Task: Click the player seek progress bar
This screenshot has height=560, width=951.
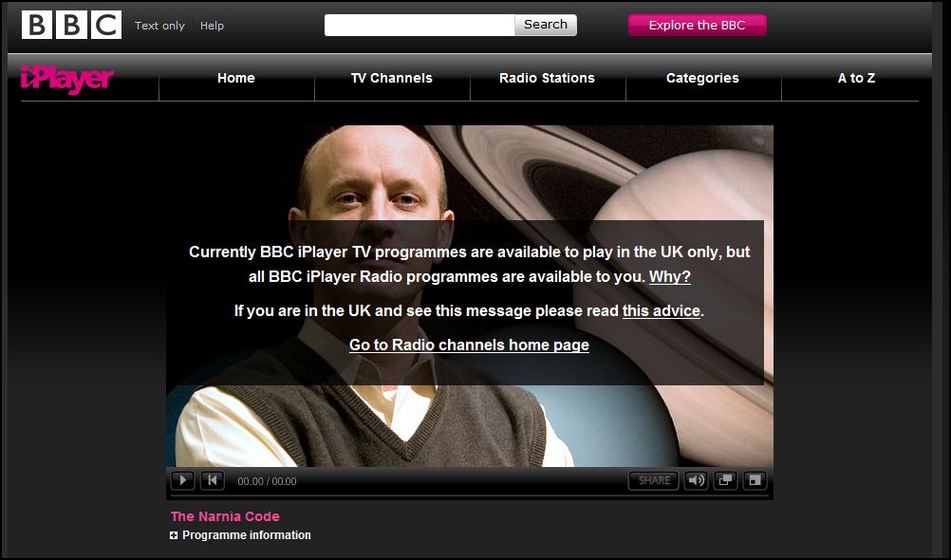Action: [470, 495]
